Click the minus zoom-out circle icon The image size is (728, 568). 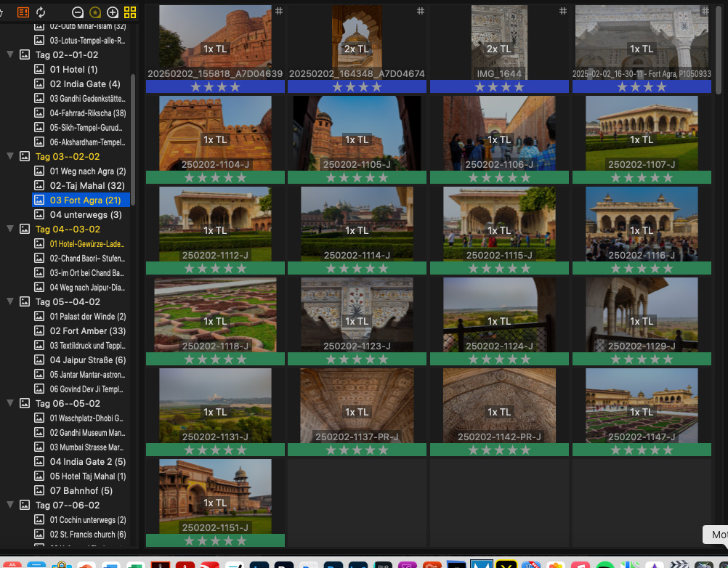point(78,12)
